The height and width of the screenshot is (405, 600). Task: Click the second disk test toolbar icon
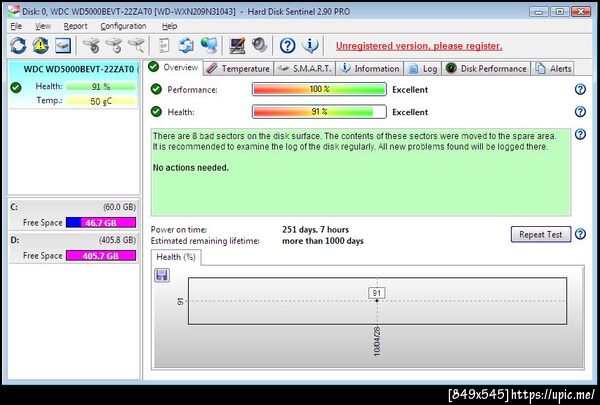pyautogui.click(x=114, y=46)
